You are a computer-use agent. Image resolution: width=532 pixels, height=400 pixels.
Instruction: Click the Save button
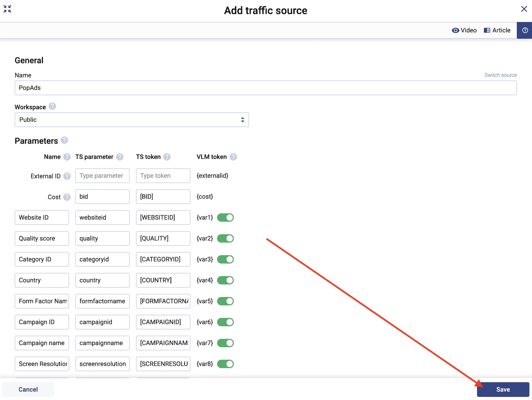tap(503, 389)
